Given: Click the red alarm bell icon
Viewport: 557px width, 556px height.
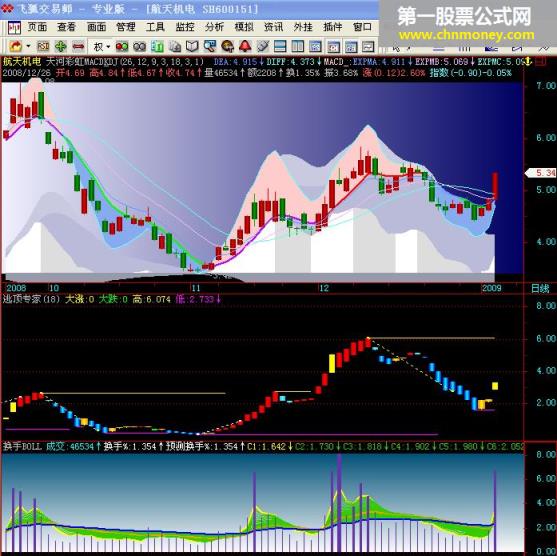Looking at the screenshot, I should point(245,47).
